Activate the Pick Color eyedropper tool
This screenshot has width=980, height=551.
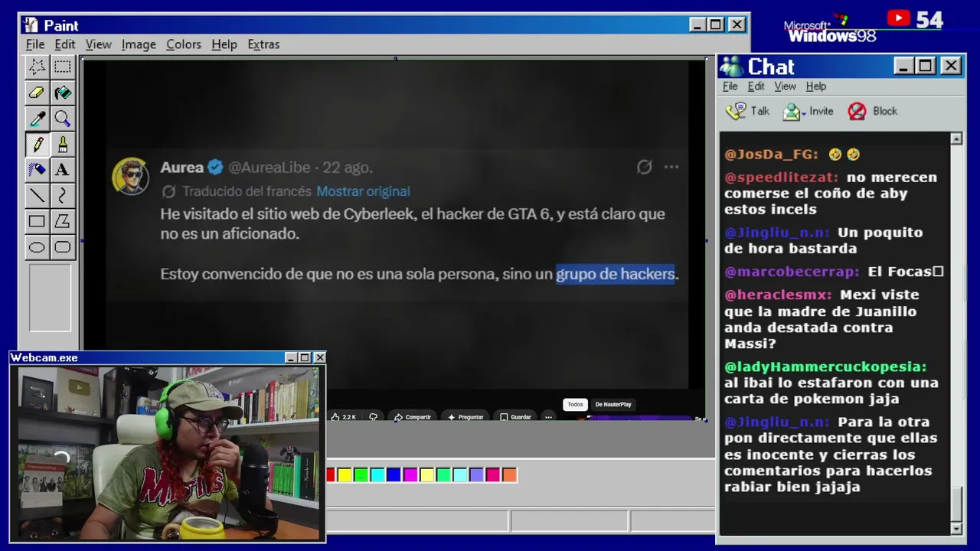tap(37, 119)
